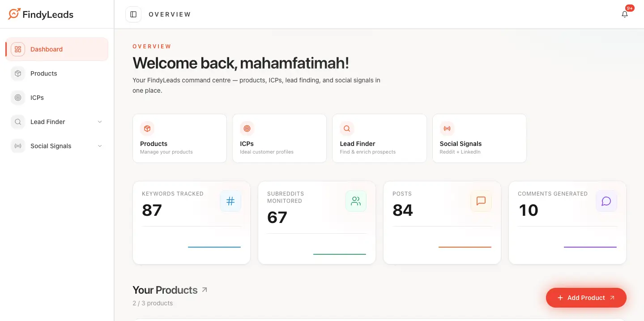
Task: Go to ICPs in the sidebar
Action: (57, 98)
